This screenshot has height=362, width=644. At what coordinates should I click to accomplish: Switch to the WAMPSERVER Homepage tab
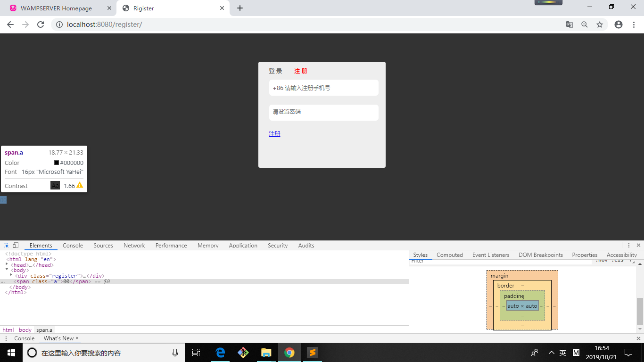click(56, 8)
